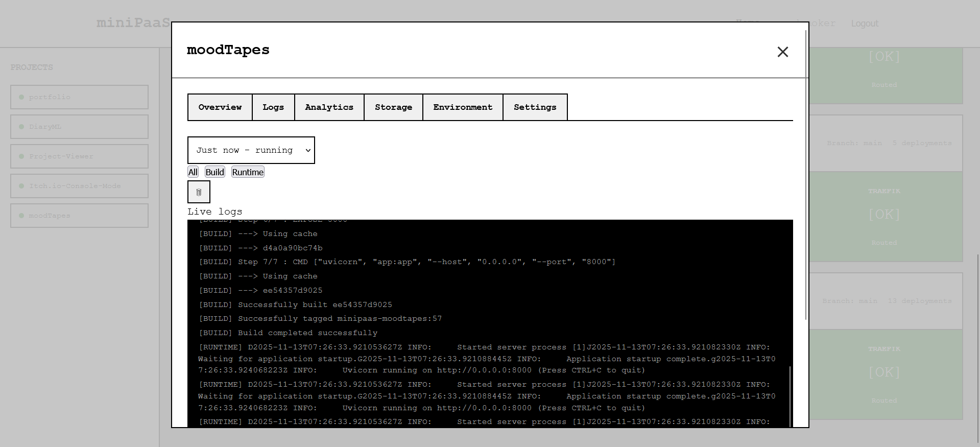Click the 'Build completed successfully' log line
Image resolution: width=980 pixels, height=447 pixels.
click(288, 333)
